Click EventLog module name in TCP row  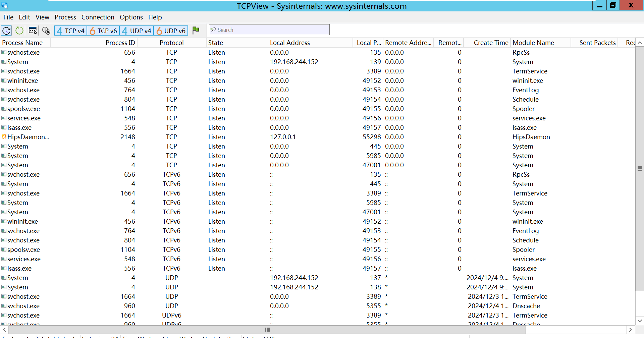(x=526, y=90)
